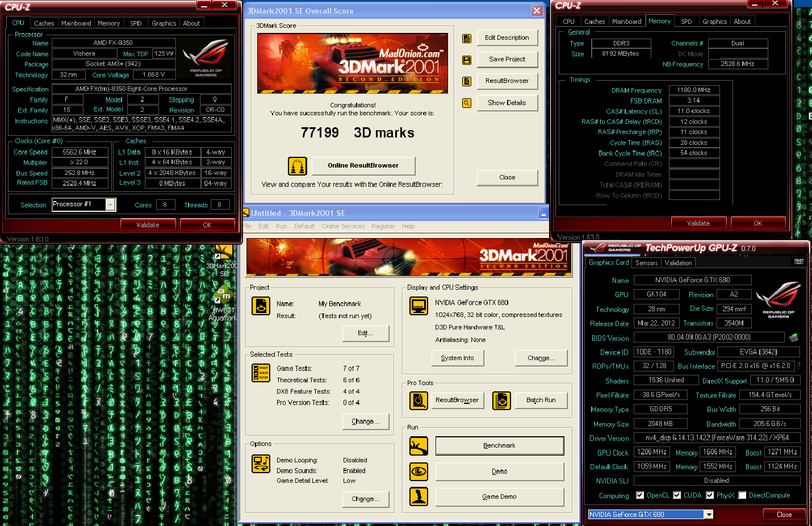Viewport: 812px width, 526px height.
Task: Switch to Caches tab in left CPU-Z
Action: tap(44, 23)
